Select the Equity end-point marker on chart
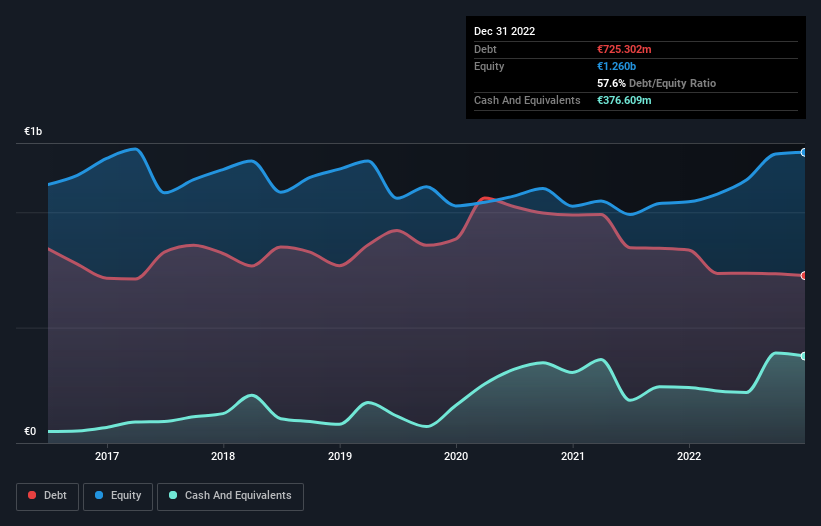Screen dimensions: 821x526 (804, 152)
